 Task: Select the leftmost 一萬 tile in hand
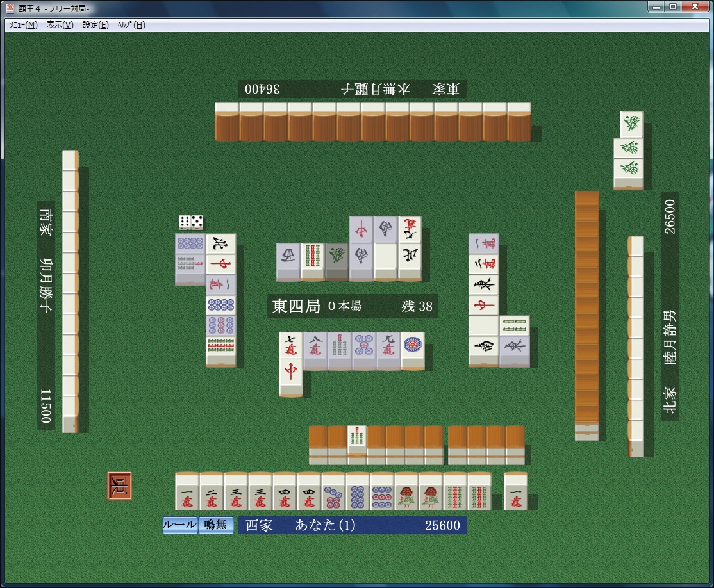(x=187, y=493)
